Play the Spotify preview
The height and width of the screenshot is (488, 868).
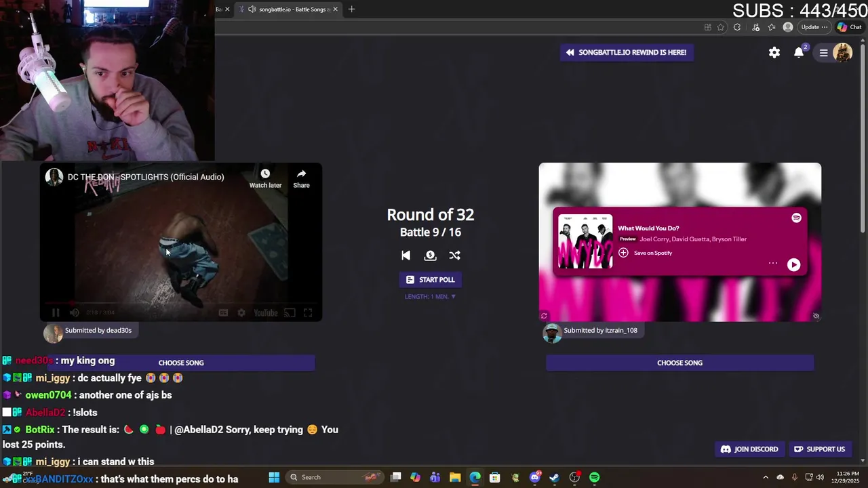pos(793,265)
